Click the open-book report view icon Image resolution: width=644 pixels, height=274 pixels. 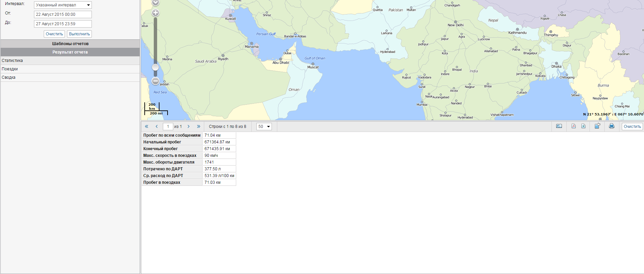pos(559,126)
